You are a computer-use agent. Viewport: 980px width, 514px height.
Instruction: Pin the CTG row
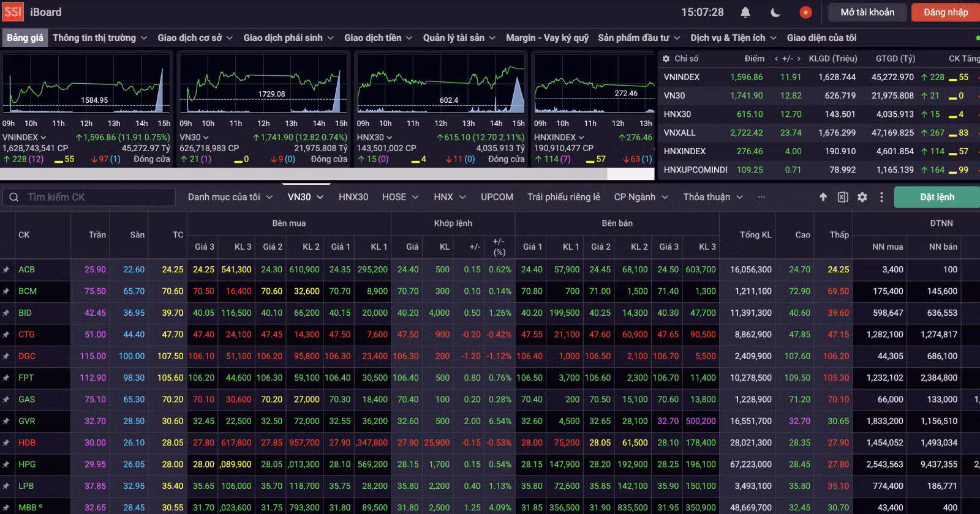coord(6,335)
